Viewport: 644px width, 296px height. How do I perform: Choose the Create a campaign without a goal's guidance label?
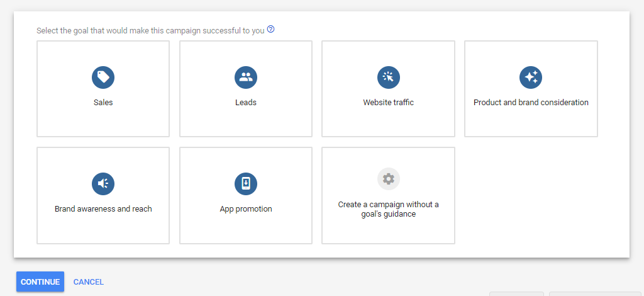(x=388, y=209)
